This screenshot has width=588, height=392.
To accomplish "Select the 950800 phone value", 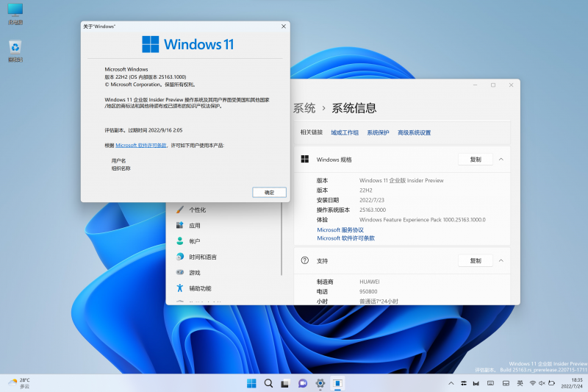I will (x=368, y=291).
